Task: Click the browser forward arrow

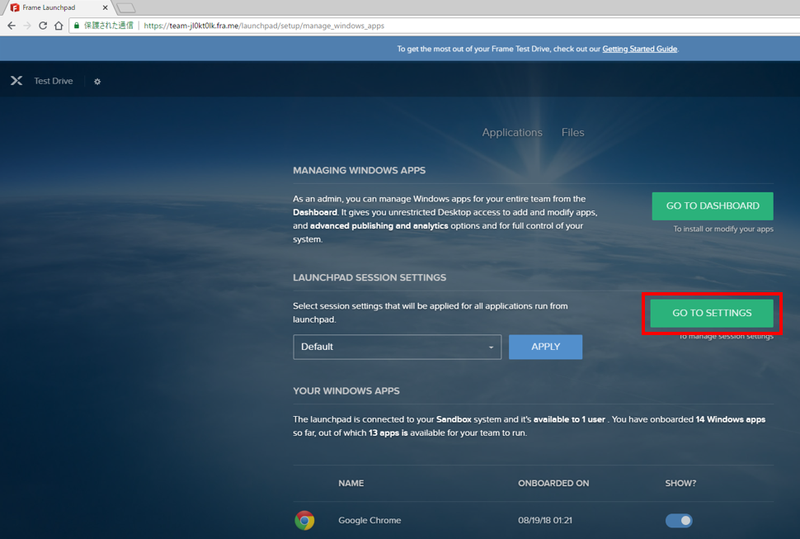Action: pos(27,26)
